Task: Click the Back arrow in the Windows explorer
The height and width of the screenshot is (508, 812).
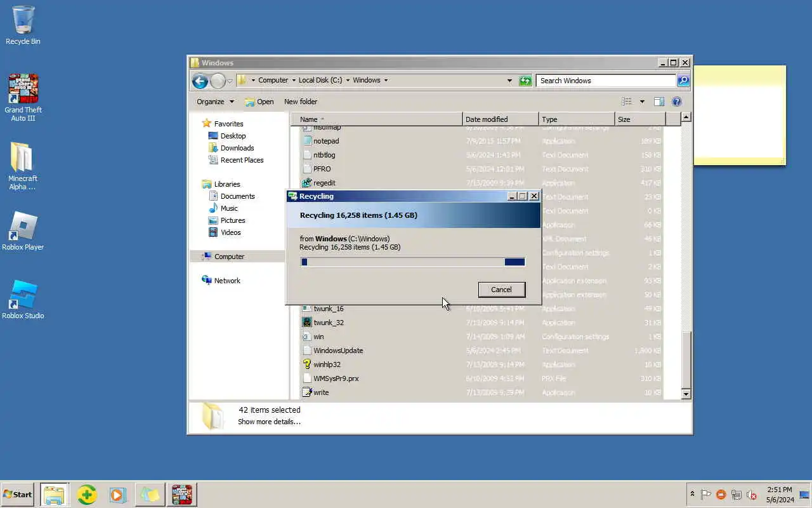Action: click(x=200, y=81)
